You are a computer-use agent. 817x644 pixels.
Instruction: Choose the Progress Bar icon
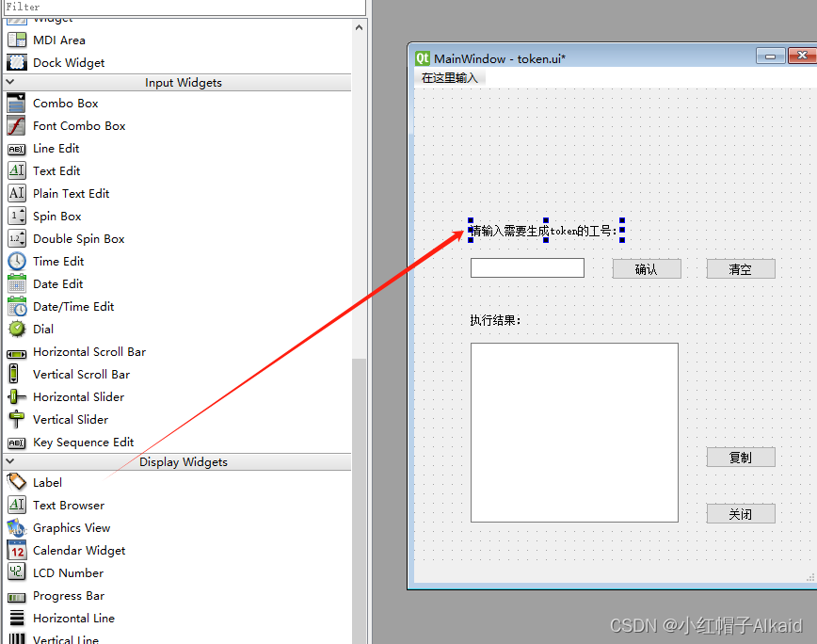point(17,597)
